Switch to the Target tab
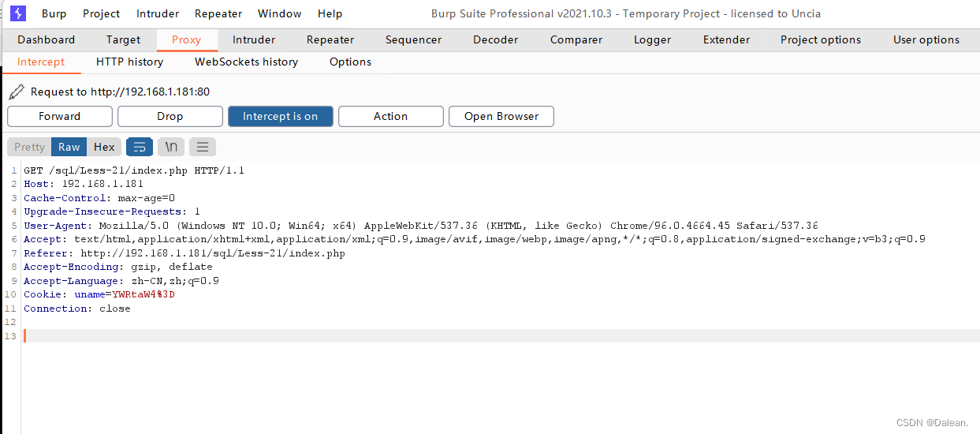 [124, 39]
